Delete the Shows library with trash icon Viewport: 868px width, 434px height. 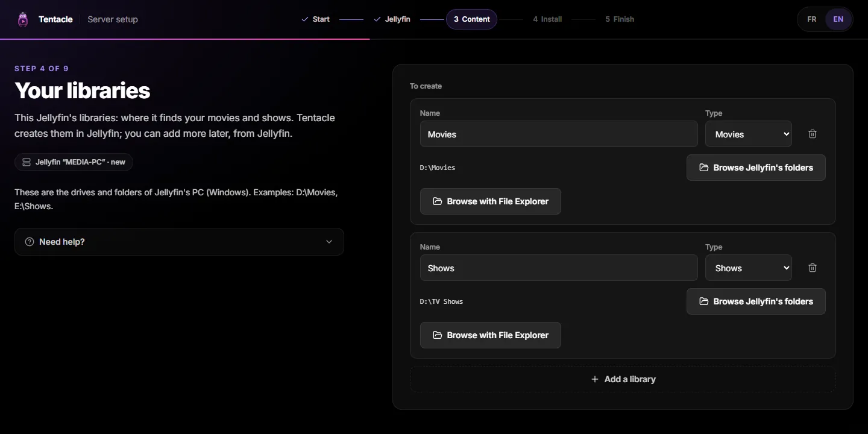click(813, 268)
